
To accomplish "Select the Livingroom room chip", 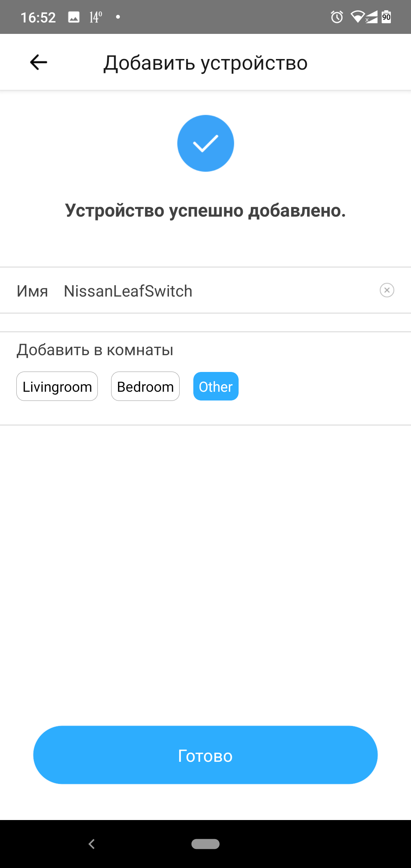I will pyautogui.click(x=57, y=386).
